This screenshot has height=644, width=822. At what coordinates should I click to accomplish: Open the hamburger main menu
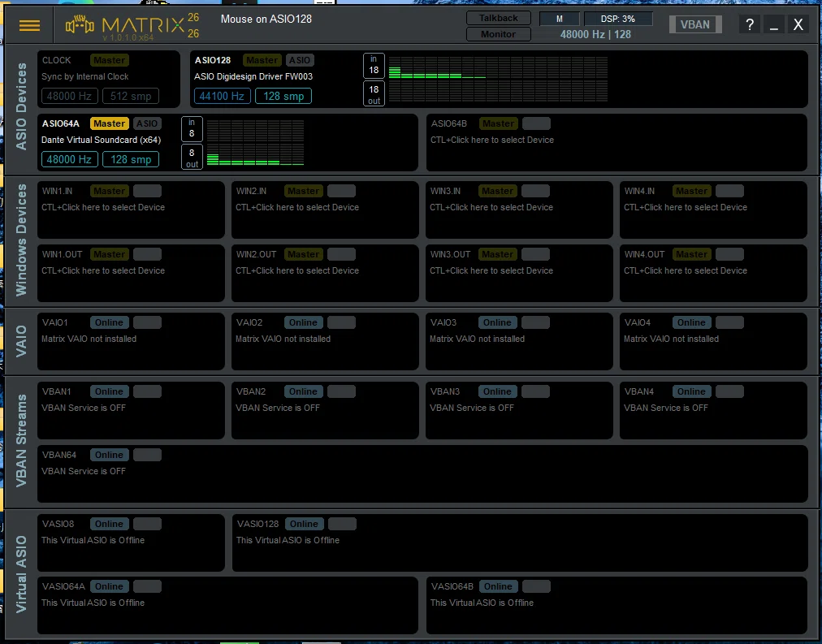(x=29, y=25)
